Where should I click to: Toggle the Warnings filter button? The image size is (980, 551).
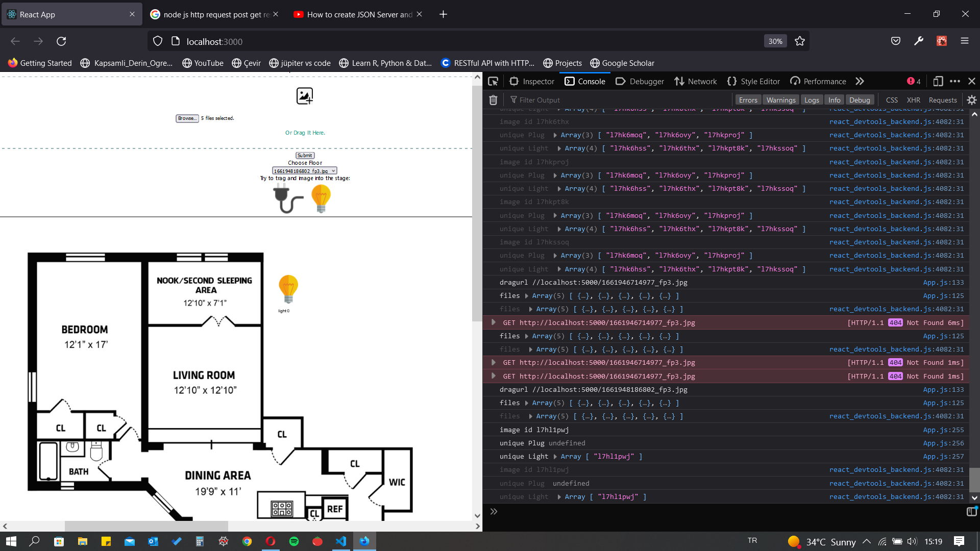780,99
